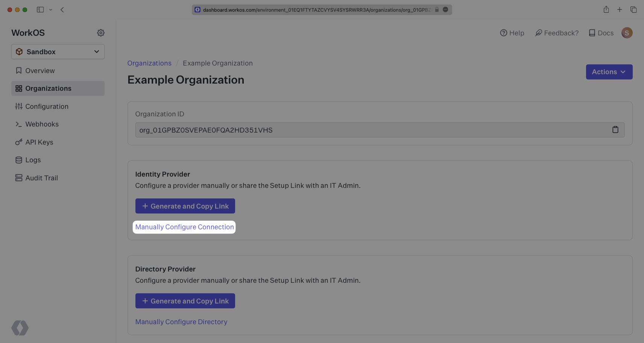Open the Organizations breadcrumb link

point(149,63)
